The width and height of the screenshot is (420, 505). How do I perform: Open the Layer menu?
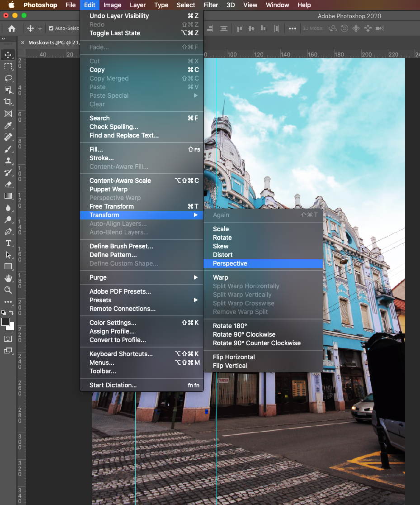pos(138,5)
